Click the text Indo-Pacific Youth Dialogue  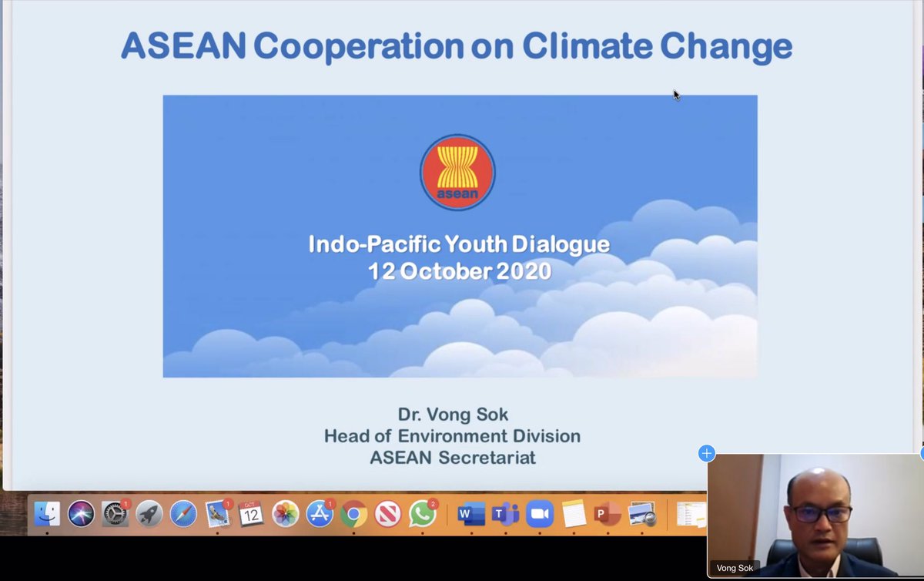(459, 244)
